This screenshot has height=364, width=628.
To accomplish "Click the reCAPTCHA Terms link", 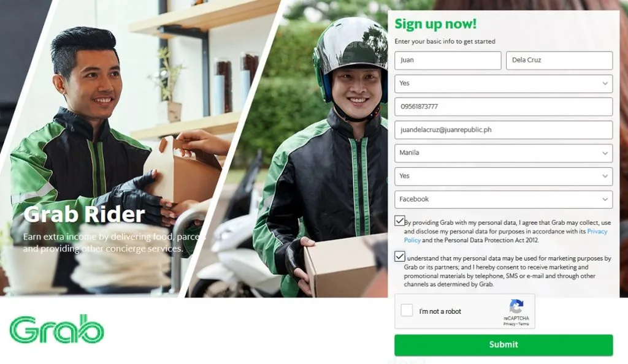I will click(x=524, y=324).
